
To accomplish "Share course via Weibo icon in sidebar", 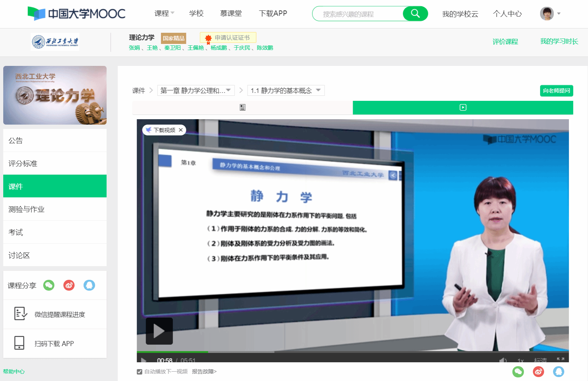I will (x=69, y=285).
